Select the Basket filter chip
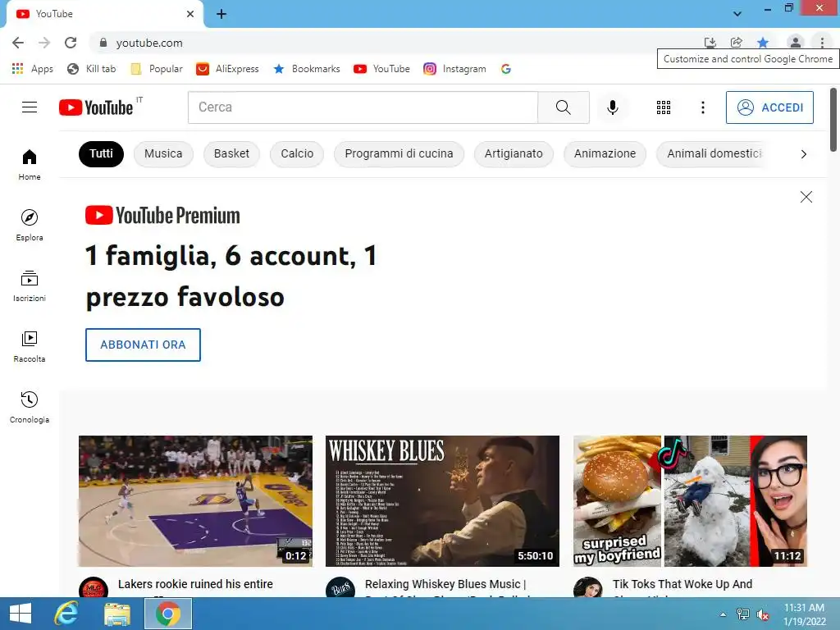Viewport: 840px width, 630px height. (231, 153)
